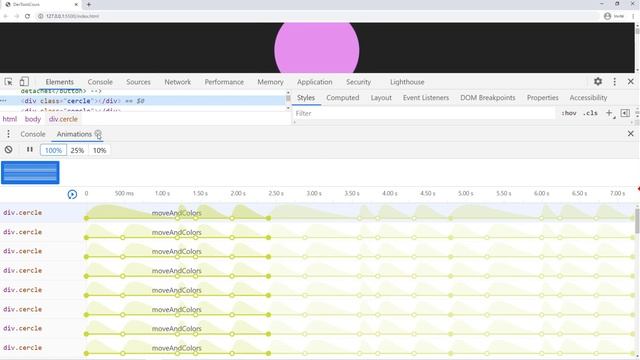Switch to the Application tab

[315, 82]
